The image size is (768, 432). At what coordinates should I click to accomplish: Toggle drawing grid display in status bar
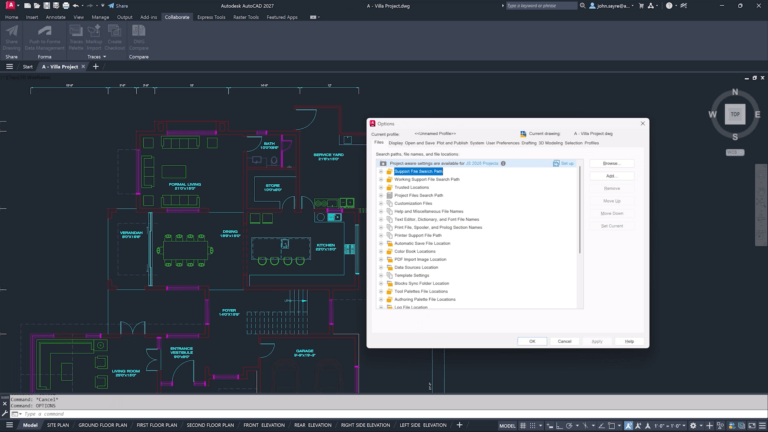(x=523, y=426)
